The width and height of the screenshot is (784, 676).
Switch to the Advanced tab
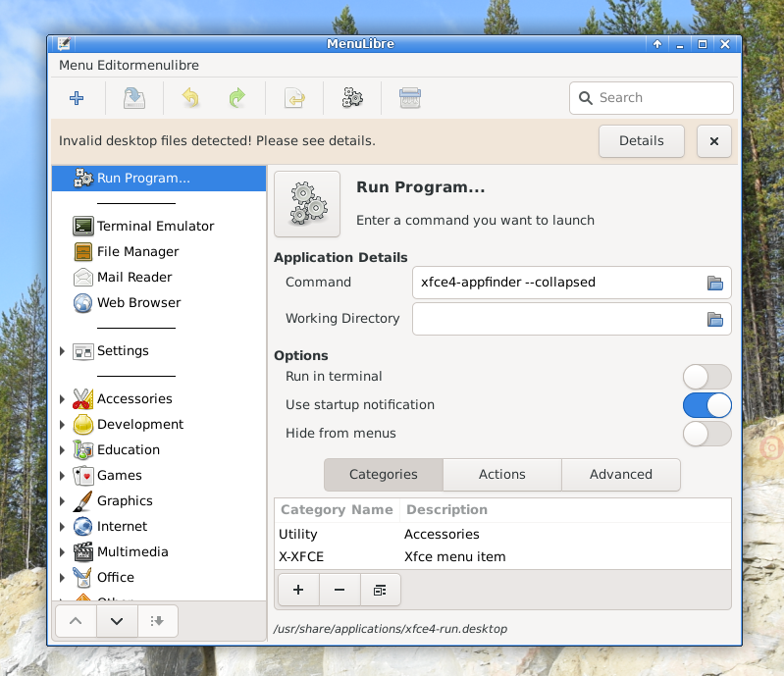point(621,475)
